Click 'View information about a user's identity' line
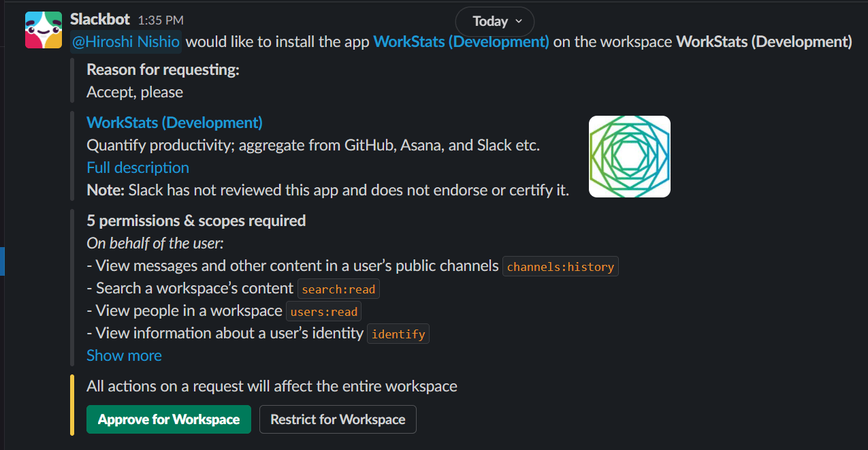This screenshot has width=868, height=450. 225,333
